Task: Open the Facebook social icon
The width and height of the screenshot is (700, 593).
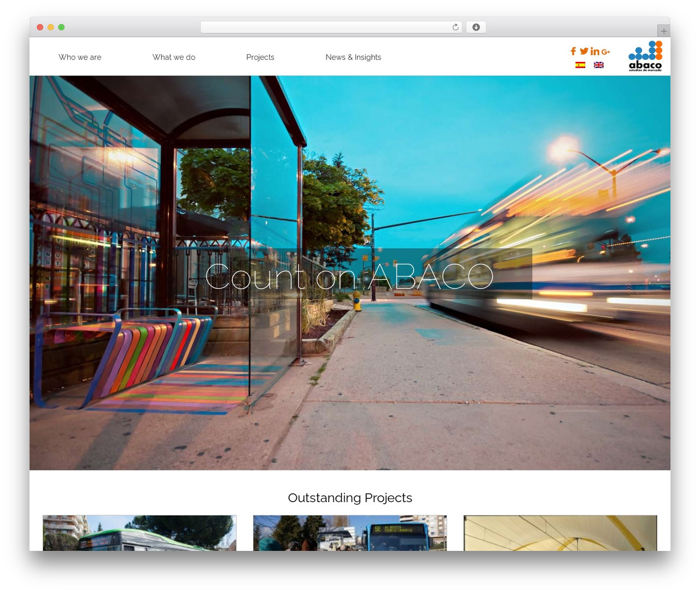Action: click(573, 51)
